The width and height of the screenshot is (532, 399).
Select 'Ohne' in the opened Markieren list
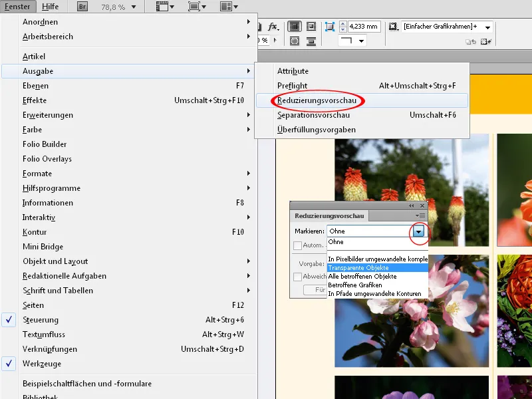[377, 241]
